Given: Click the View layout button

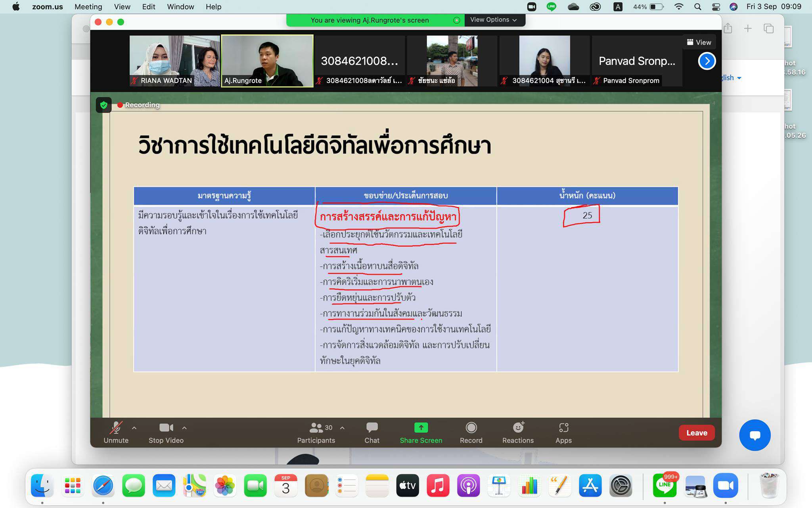Looking at the screenshot, I should pos(699,42).
